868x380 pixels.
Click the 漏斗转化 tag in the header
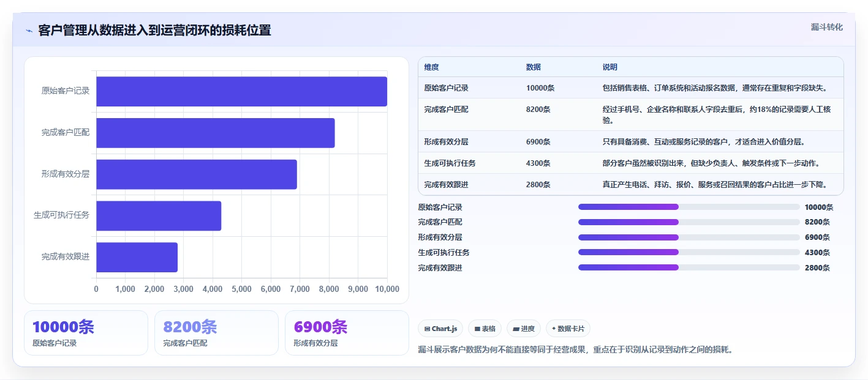[826, 27]
